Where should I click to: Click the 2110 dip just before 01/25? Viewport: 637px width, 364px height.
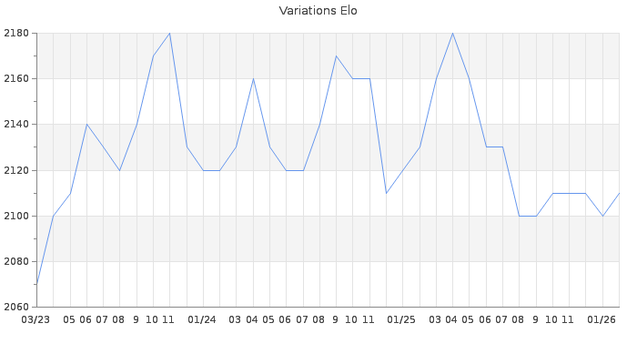point(386,193)
